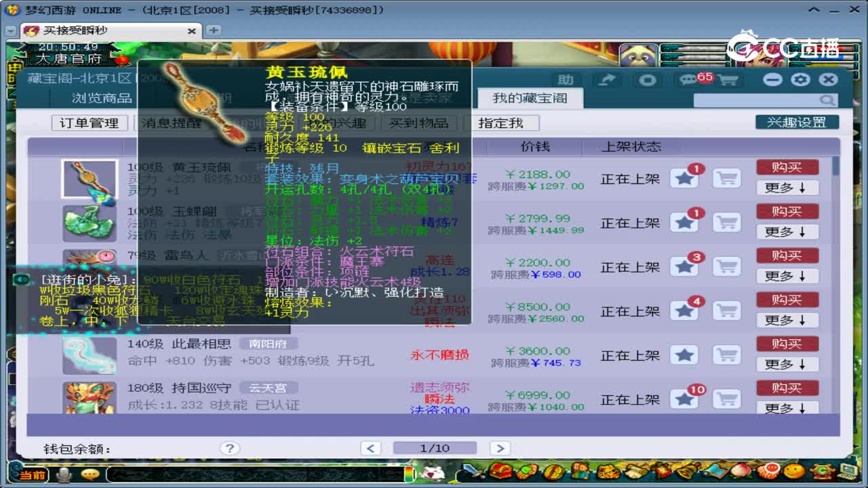Close the 买接受瞬秒 tab
This screenshot has width=868, height=488.
[191, 30]
